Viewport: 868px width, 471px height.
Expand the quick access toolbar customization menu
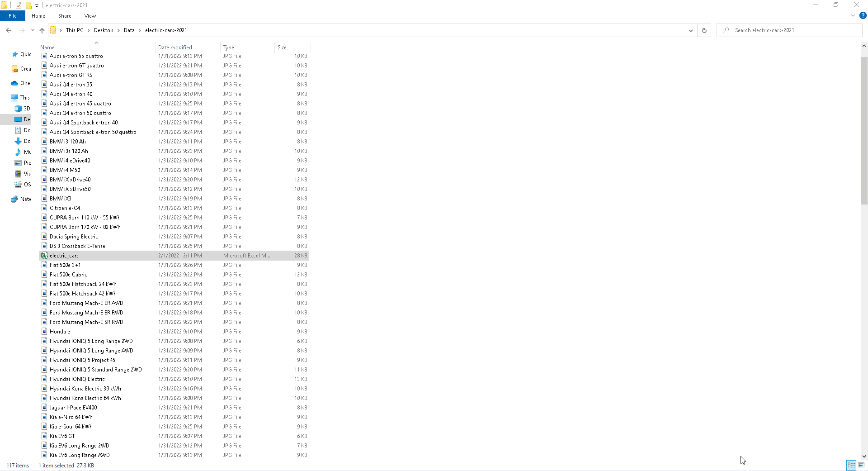click(x=37, y=5)
